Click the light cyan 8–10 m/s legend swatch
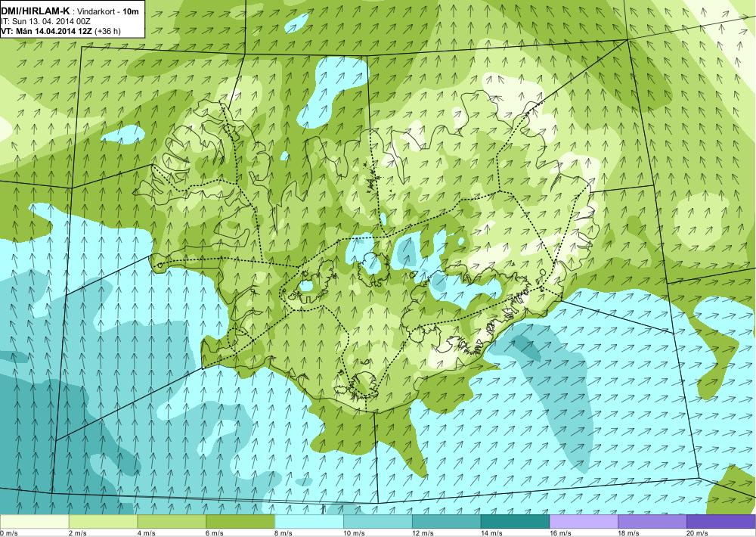 [x=309, y=522]
